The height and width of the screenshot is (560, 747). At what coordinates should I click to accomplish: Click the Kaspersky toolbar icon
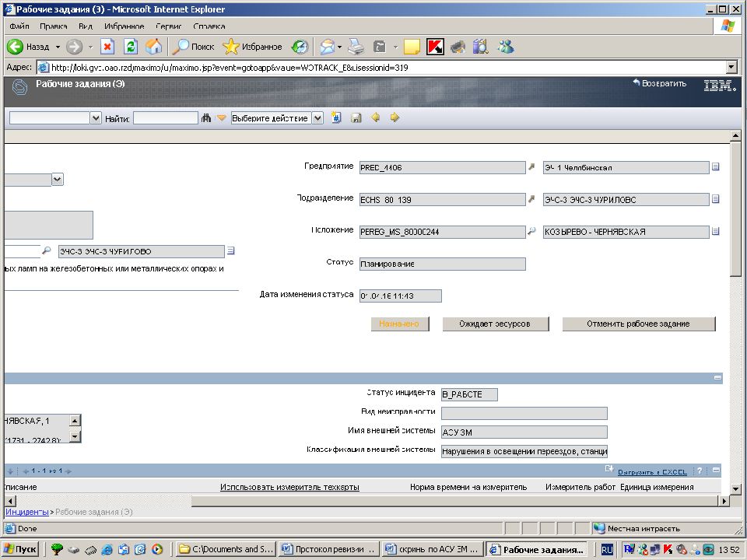click(x=435, y=47)
